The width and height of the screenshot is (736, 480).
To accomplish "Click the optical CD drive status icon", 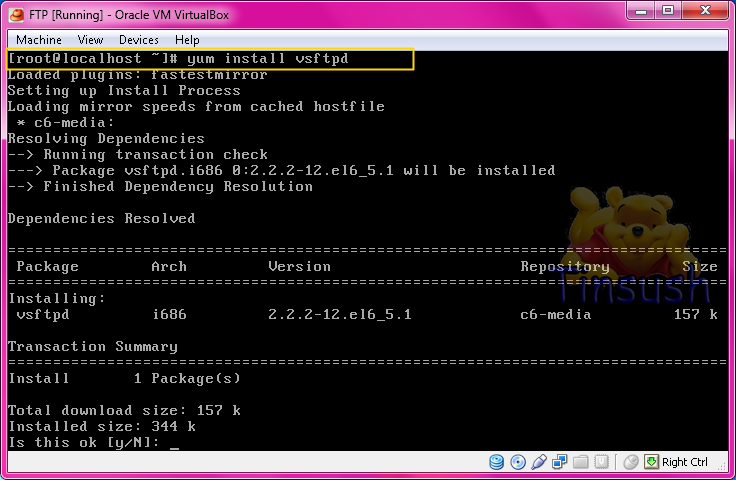I will [x=518, y=462].
